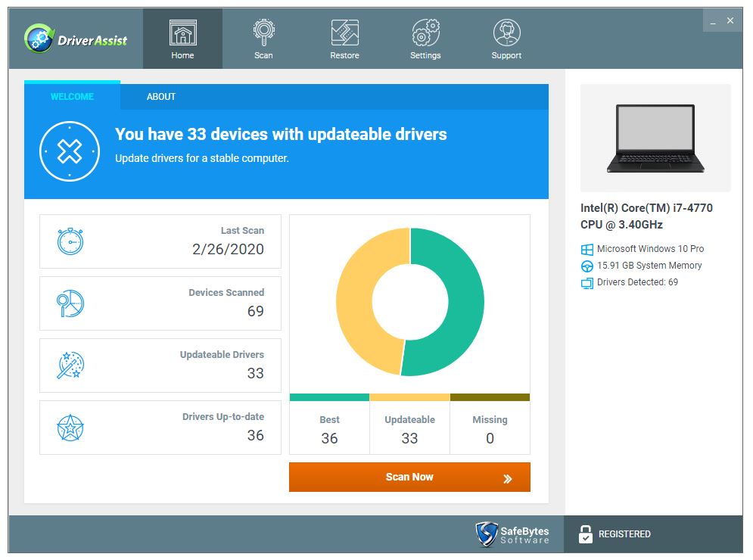The width and height of the screenshot is (753, 560).
Task: Open the Restore section icon
Action: tap(345, 33)
